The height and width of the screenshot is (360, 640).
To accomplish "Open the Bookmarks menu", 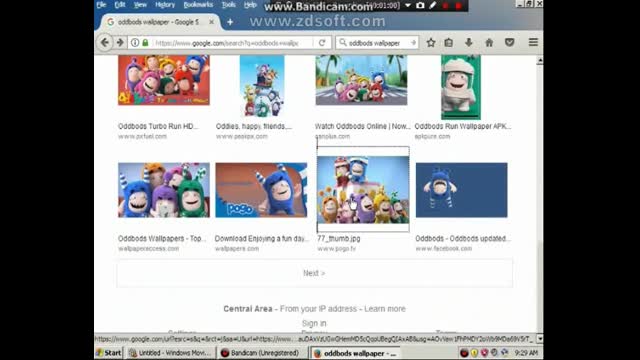I will pos(198,5).
